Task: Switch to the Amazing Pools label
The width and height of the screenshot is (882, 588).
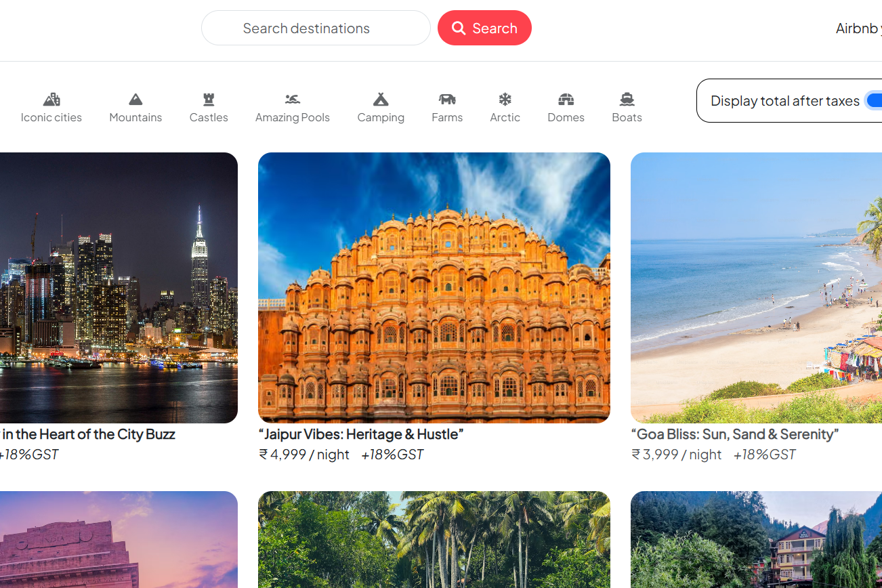Action: 293,117
